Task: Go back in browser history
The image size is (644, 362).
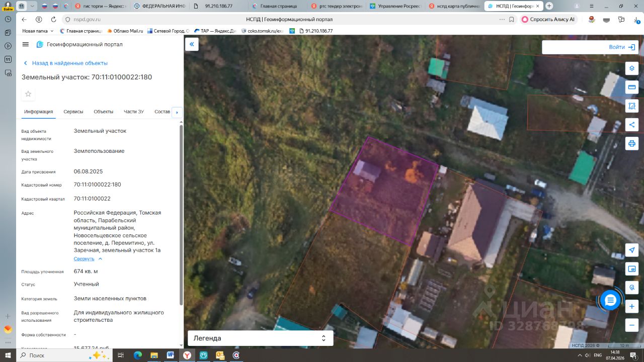Action: click(x=24, y=19)
